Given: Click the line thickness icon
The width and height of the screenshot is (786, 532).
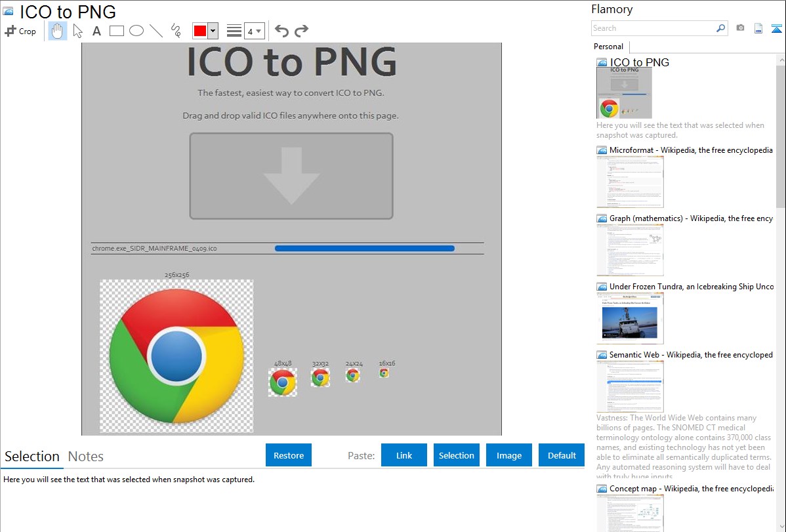Looking at the screenshot, I should coord(234,31).
